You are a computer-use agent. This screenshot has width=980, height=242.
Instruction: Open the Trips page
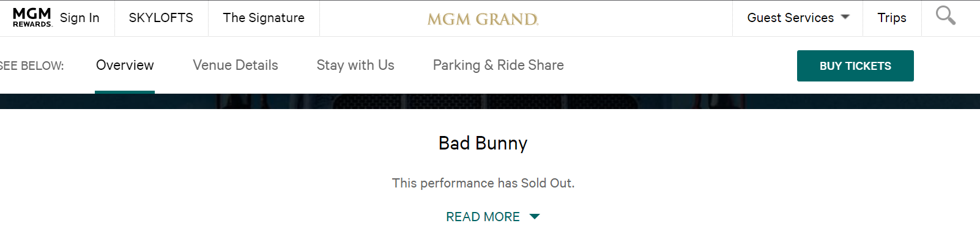click(x=892, y=18)
